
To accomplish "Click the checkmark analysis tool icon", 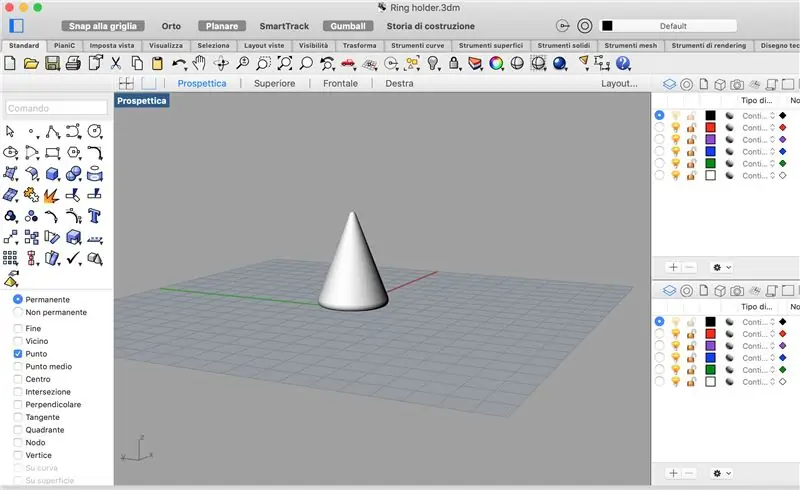I will tap(73, 258).
